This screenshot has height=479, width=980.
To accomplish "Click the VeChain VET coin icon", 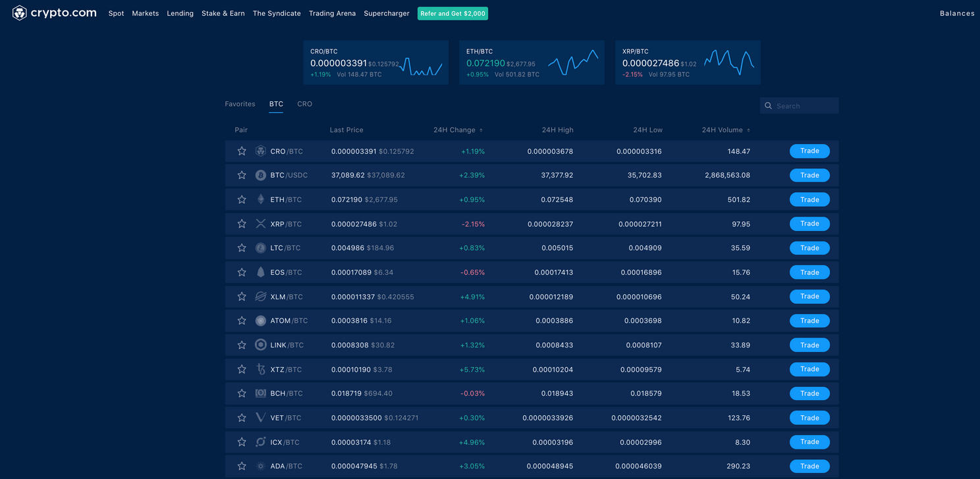I will click(x=261, y=418).
